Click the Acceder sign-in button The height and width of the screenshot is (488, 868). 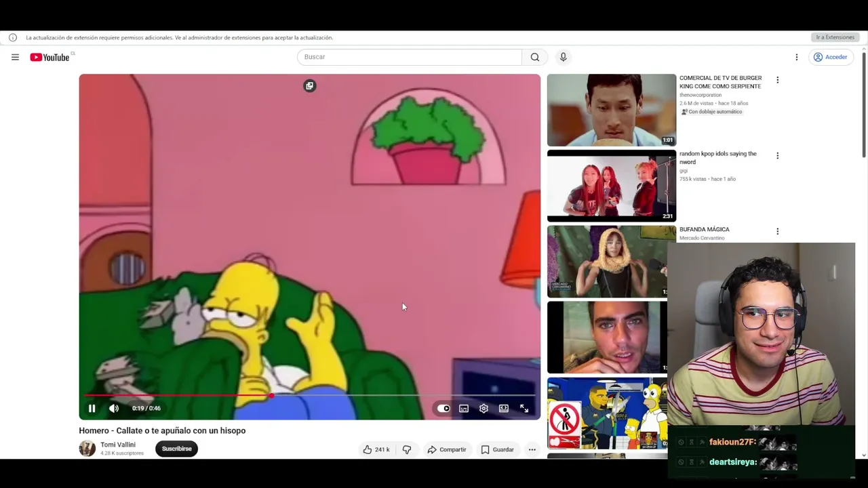[831, 57]
